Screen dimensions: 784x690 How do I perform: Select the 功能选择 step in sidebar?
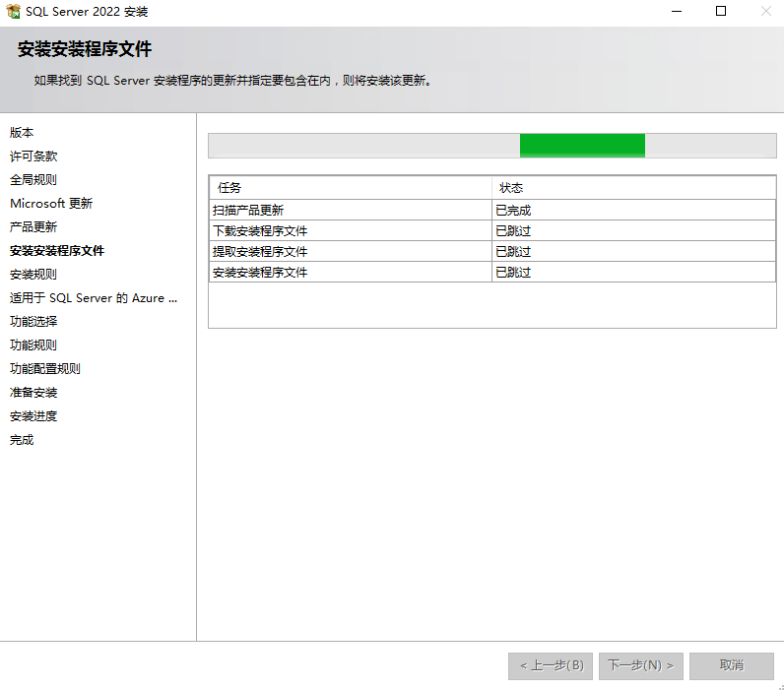click(33, 321)
